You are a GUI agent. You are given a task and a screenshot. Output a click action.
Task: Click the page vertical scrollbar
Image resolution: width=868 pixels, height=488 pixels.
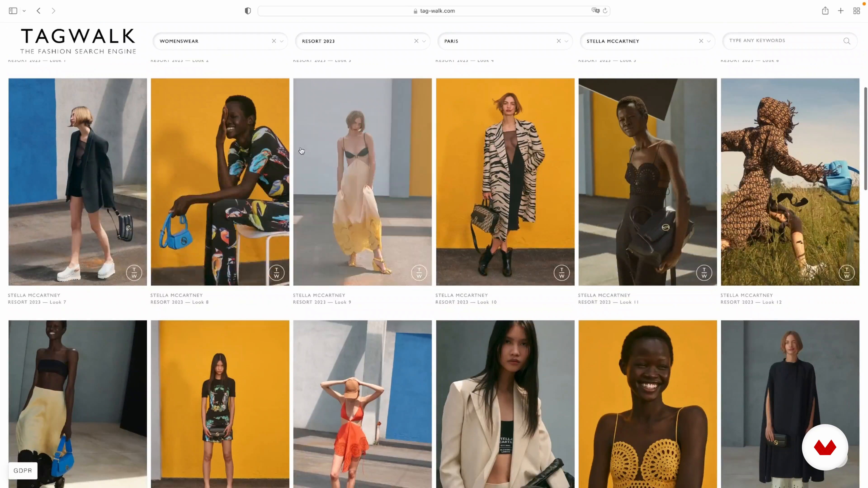click(865, 138)
